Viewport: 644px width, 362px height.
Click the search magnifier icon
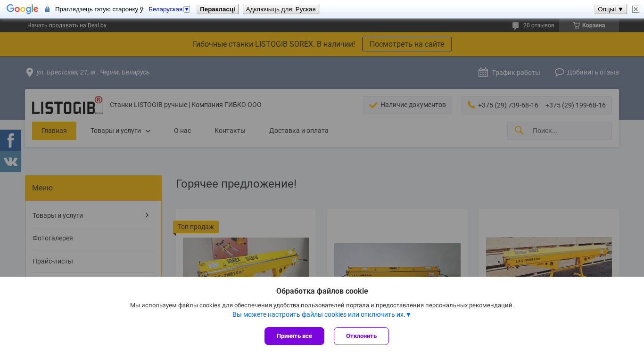pos(519,130)
